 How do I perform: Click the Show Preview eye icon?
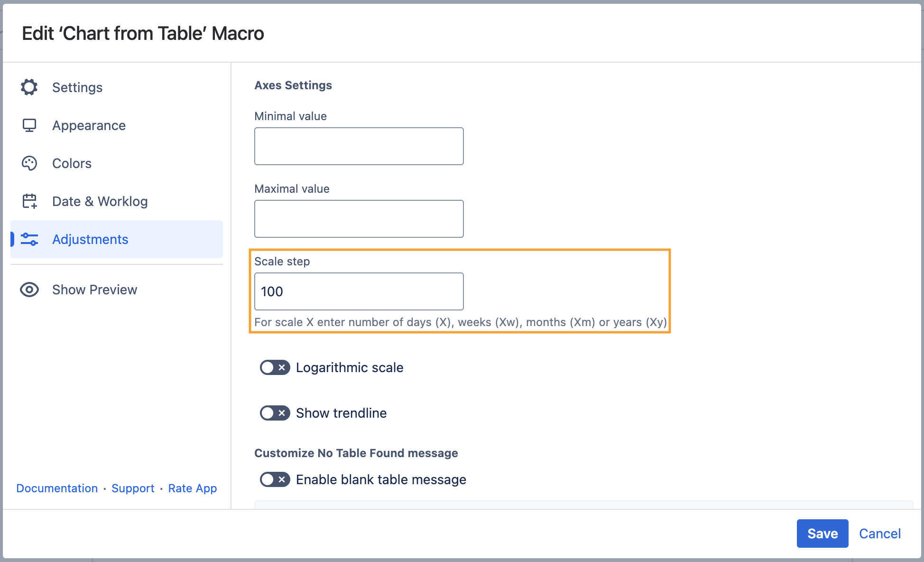pos(29,290)
